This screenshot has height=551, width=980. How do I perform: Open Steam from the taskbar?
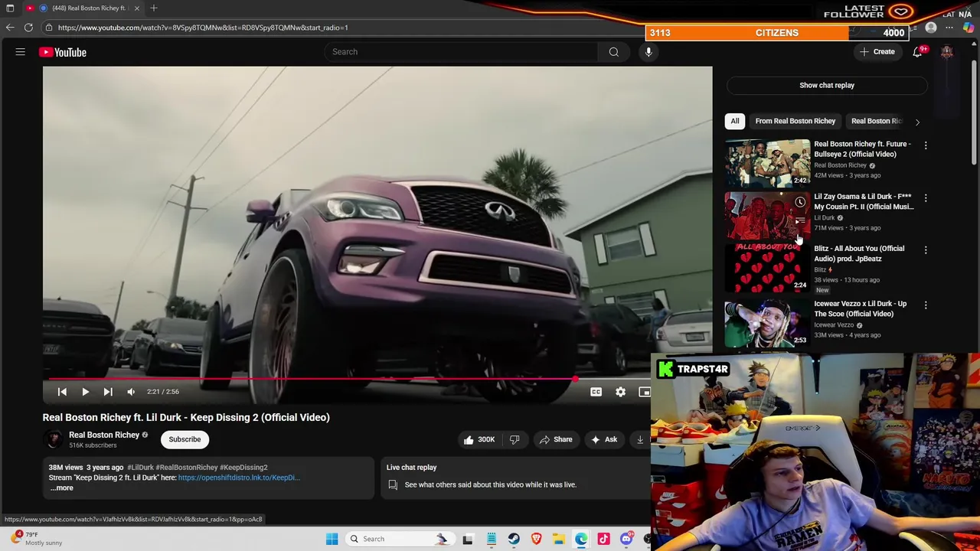(514, 539)
